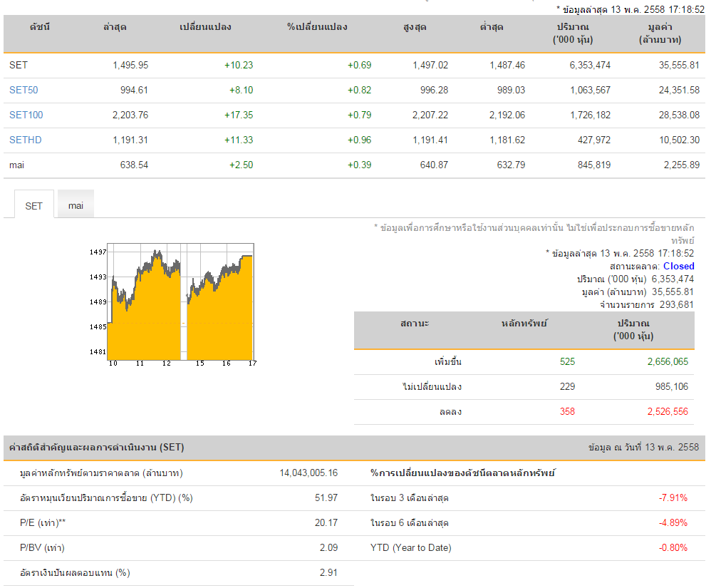Select the SET last value 1,495.95
This screenshot has width=706, height=588.
[130, 66]
